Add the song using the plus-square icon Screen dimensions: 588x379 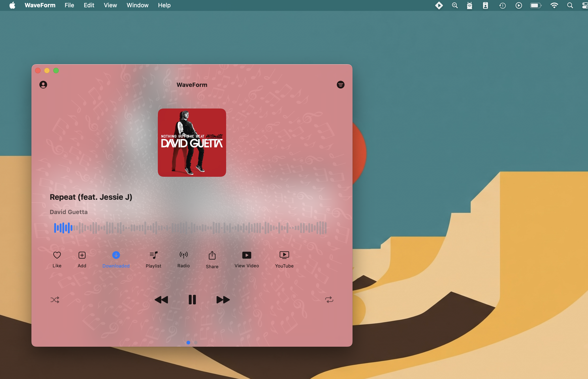point(82,255)
